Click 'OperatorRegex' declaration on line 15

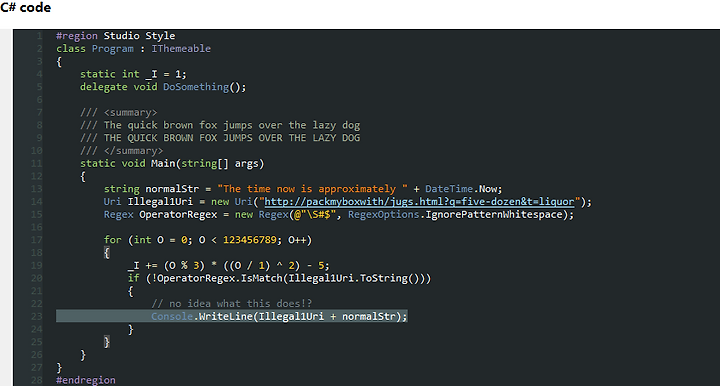[178, 215]
